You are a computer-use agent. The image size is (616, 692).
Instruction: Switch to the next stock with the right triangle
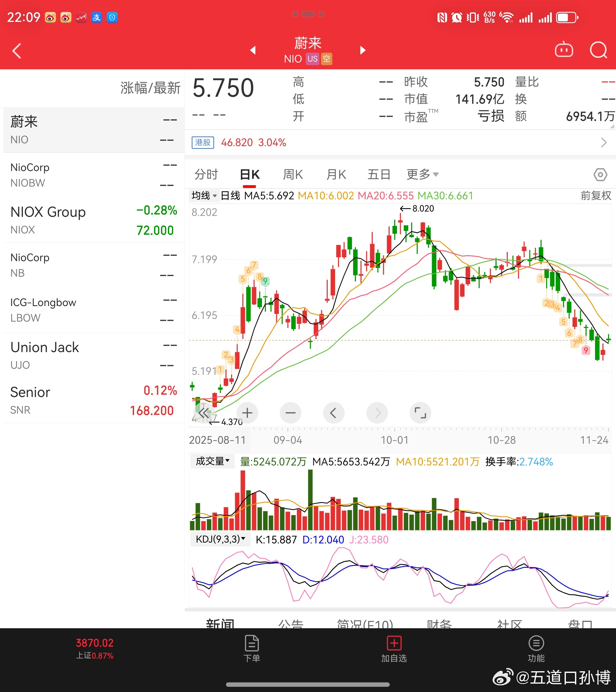tap(363, 50)
